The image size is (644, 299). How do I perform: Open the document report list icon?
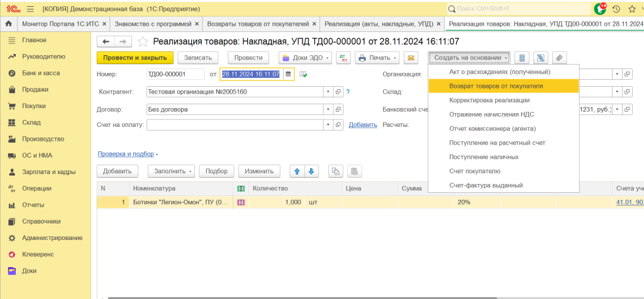(522, 58)
